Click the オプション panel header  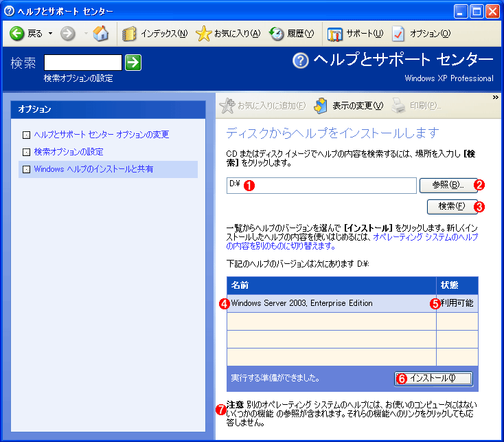coord(108,109)
